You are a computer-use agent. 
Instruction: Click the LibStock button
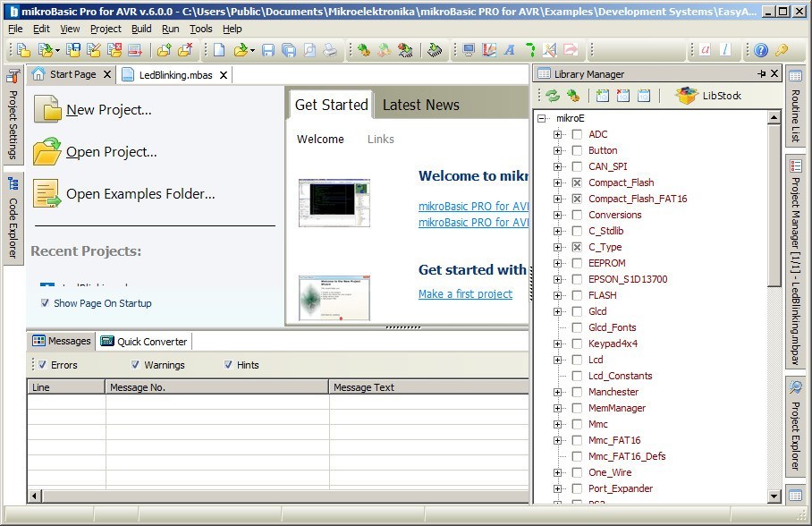point(709,96)
